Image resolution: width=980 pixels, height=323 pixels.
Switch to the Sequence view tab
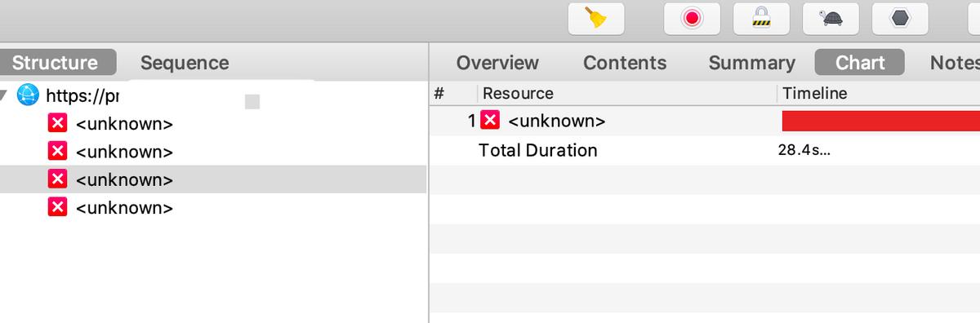[x=185, y=63]
